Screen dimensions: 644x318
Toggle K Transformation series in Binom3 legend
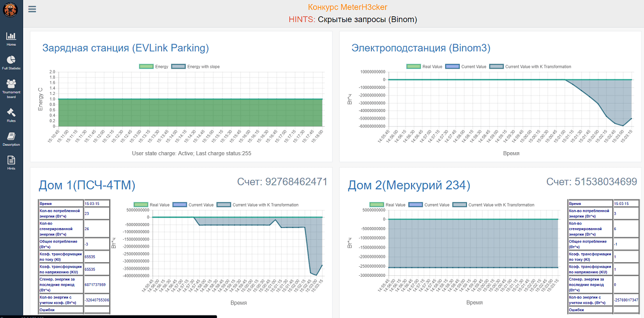[530, 66]
